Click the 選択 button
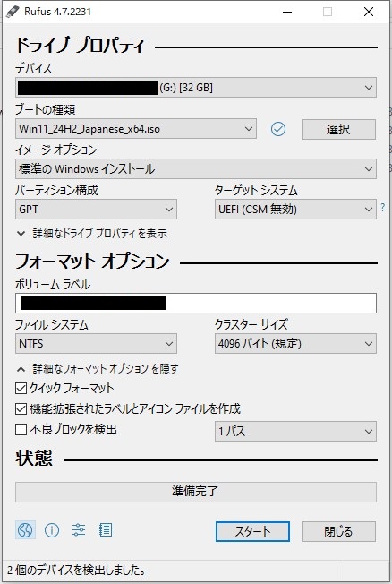Image resolution: width=392 pixels, height=584 pixels. [338, 129]
